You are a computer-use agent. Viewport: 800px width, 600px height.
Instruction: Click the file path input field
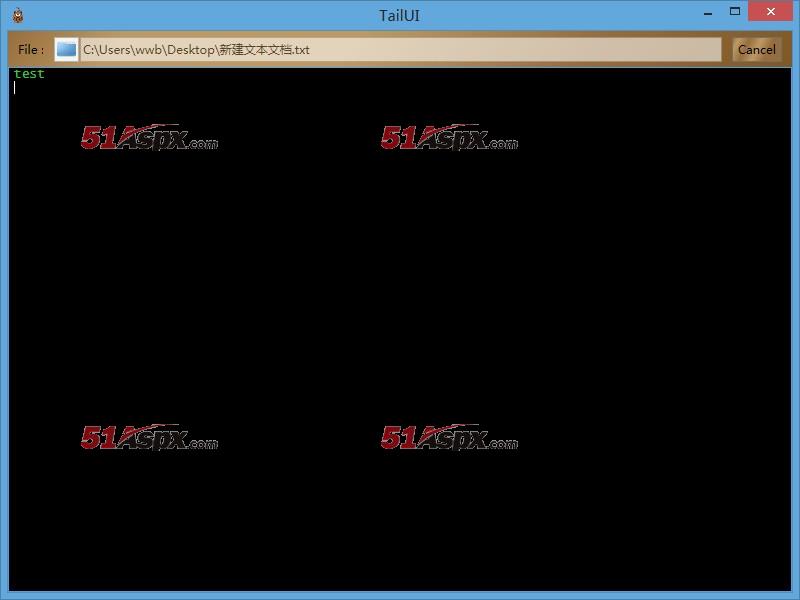[x=401, y=49]
